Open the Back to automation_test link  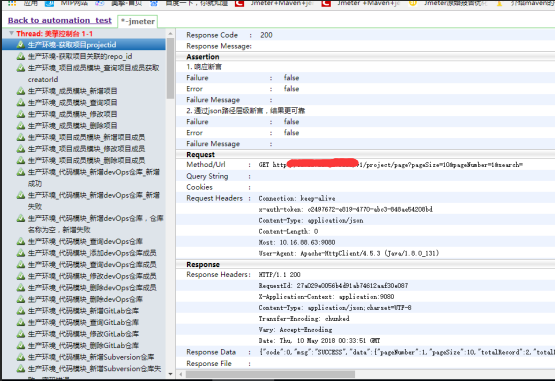pyautogui.click(x=59, y=21)
